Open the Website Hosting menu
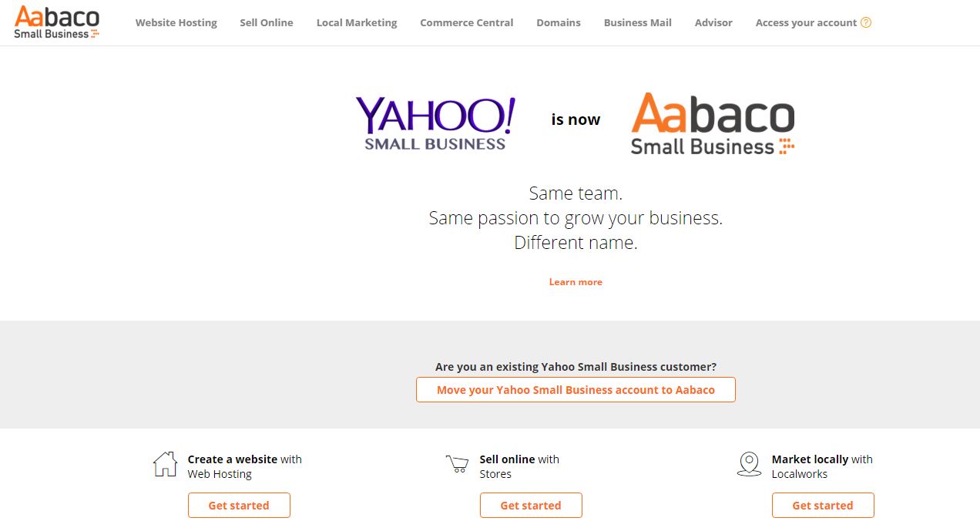The image size is (980, 528). click(x=176, y=22)
